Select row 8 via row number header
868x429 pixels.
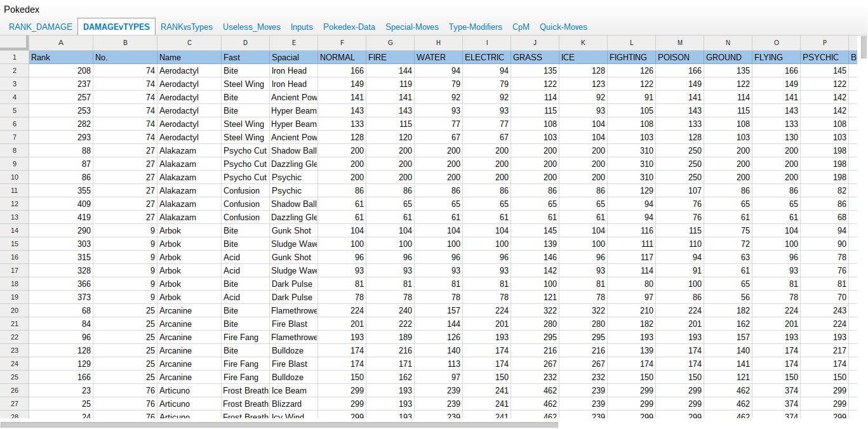tap(14, 150)
